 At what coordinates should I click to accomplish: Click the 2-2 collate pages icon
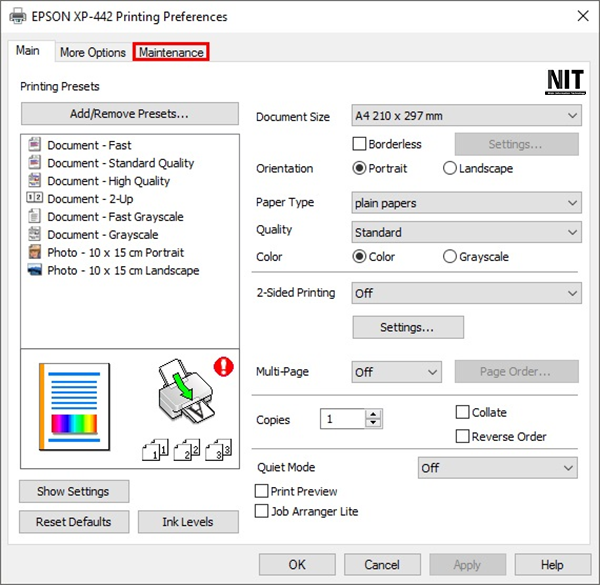187,450
